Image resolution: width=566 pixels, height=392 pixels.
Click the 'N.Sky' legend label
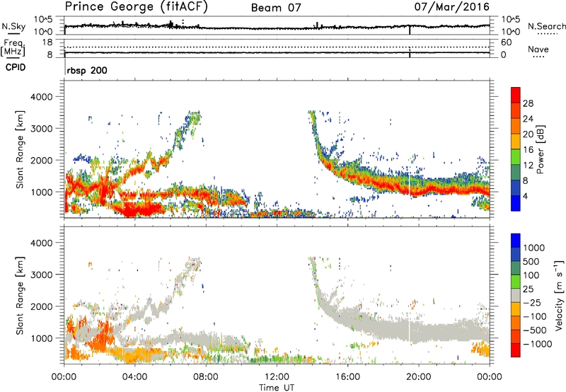pos(13,26)
